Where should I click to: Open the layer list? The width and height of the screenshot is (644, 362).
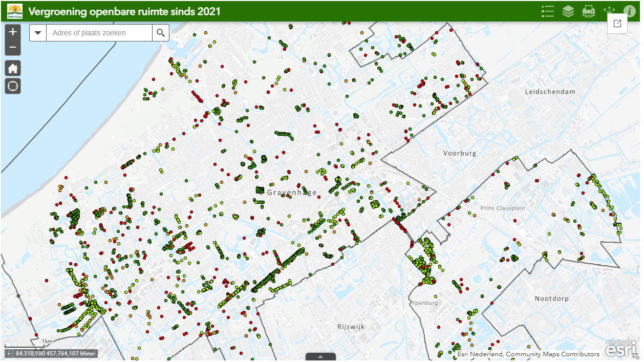point(568,11)
